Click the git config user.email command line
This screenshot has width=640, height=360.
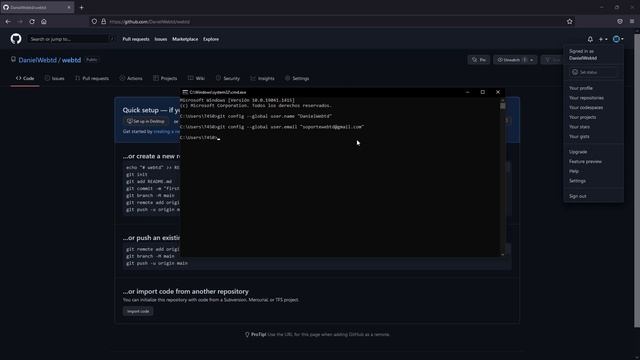pos(271,127)
